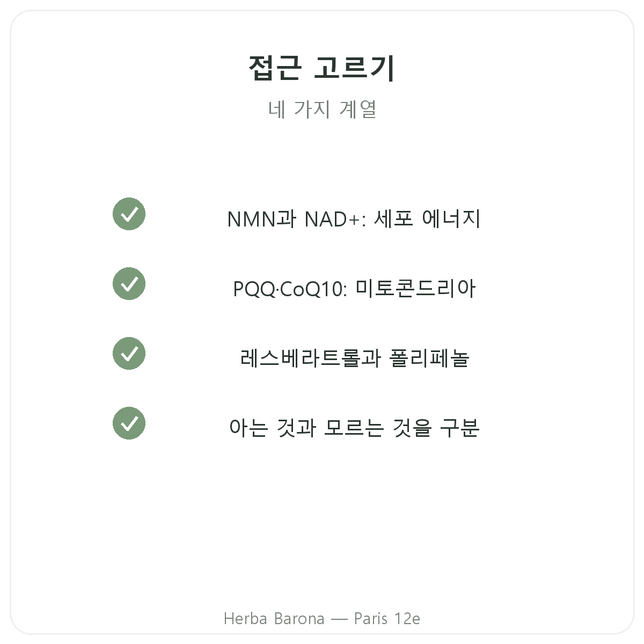Click the checkmark icon beside NMN과 NAD+
Image resolution: width=644 pixels, height=644 pixels.
coord(129,214)
